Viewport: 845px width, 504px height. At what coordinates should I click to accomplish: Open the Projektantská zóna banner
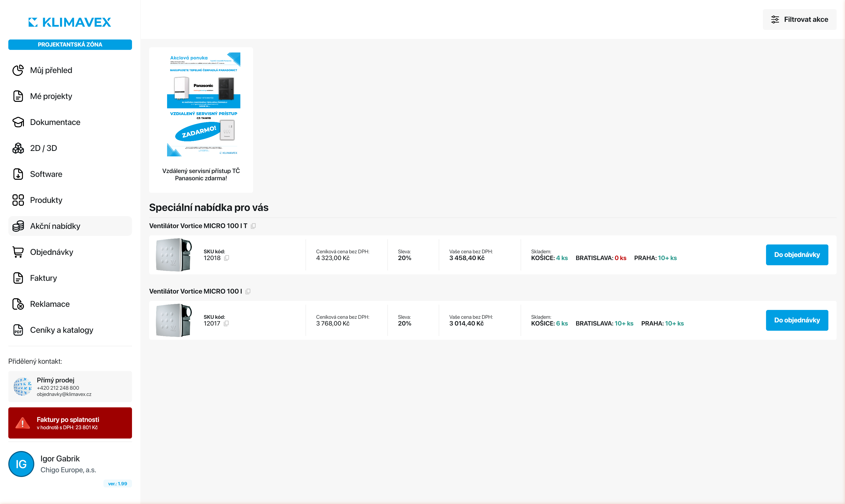(70, 44)
